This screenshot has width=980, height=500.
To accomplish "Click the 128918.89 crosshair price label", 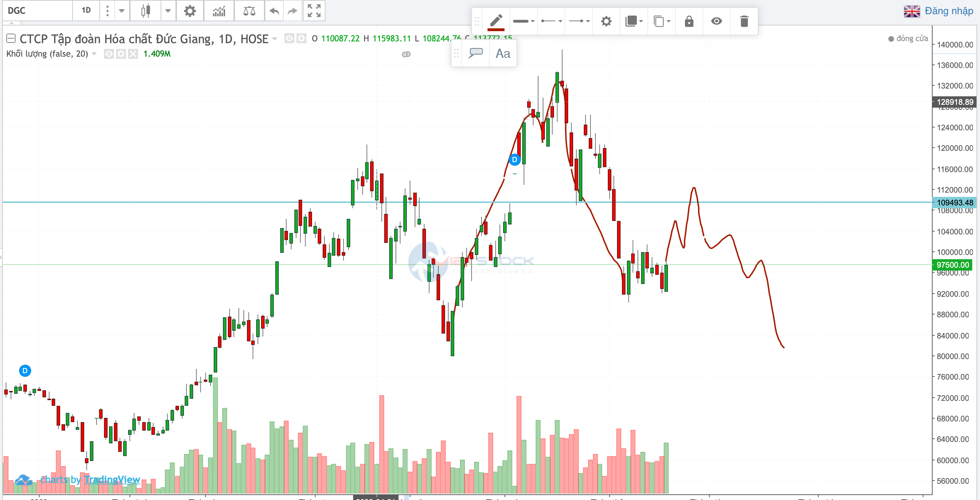I will pos(955,102).
